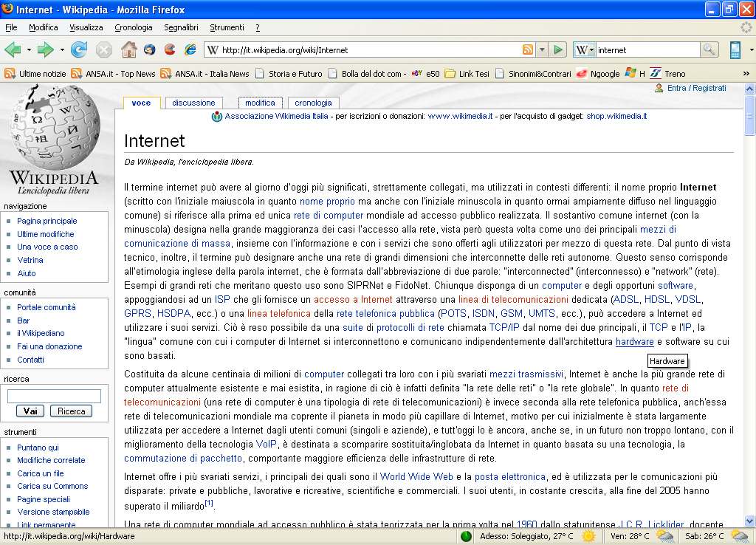Open the File menu
This screenshot has width=756, height=545.
point(11,27)
